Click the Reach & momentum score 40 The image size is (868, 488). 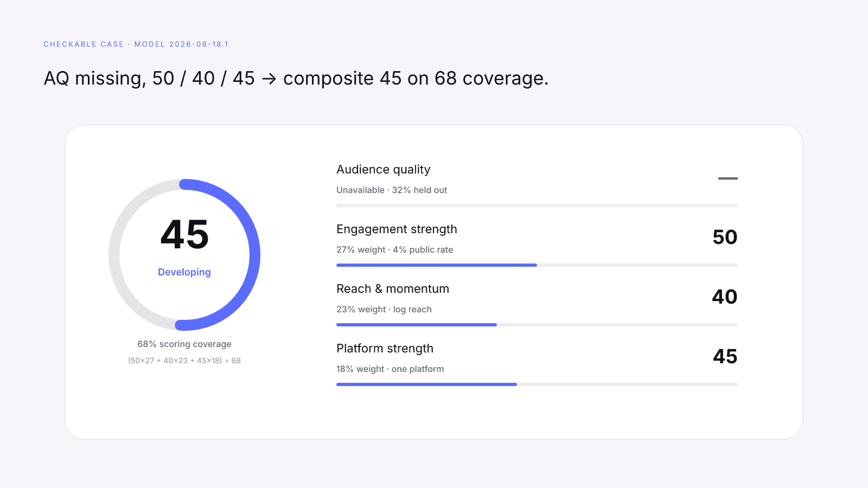click(725, 297)
